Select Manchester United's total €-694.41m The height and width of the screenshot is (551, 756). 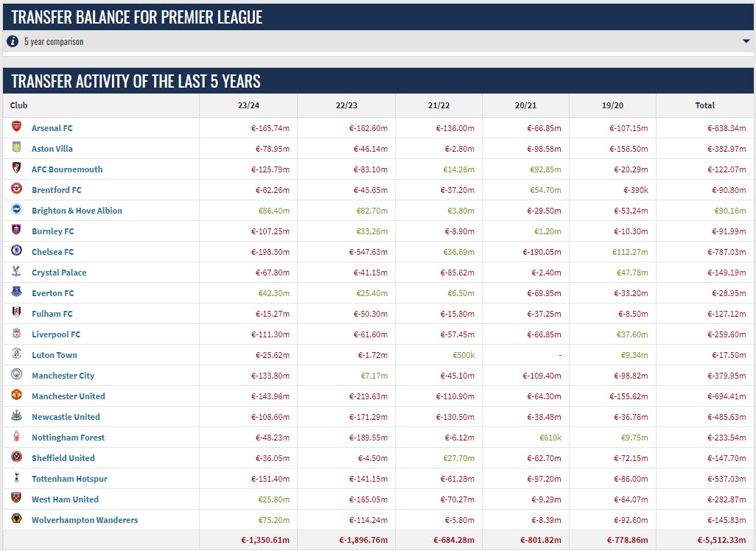click(727, 396)
